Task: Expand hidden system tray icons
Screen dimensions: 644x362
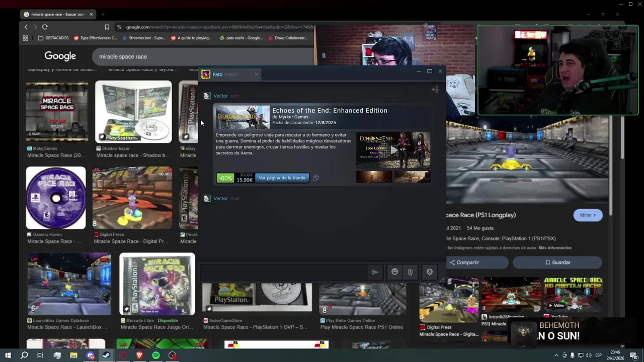Action: tap(556, 355)
